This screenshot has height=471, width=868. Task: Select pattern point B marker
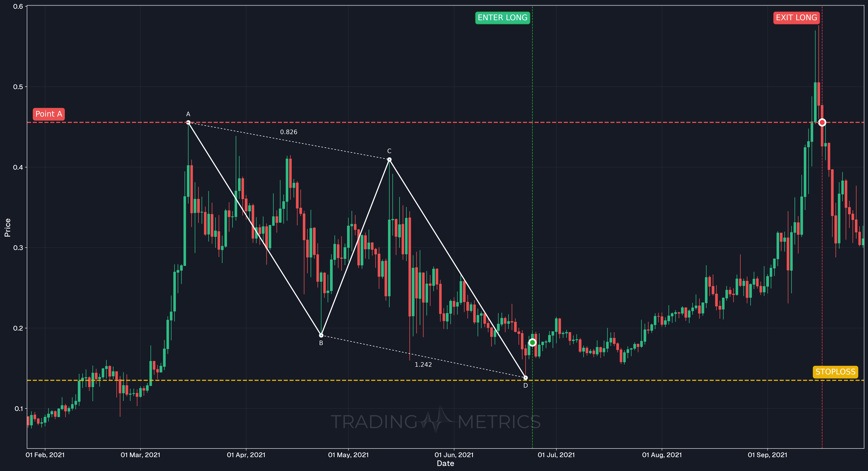[321, 335]
